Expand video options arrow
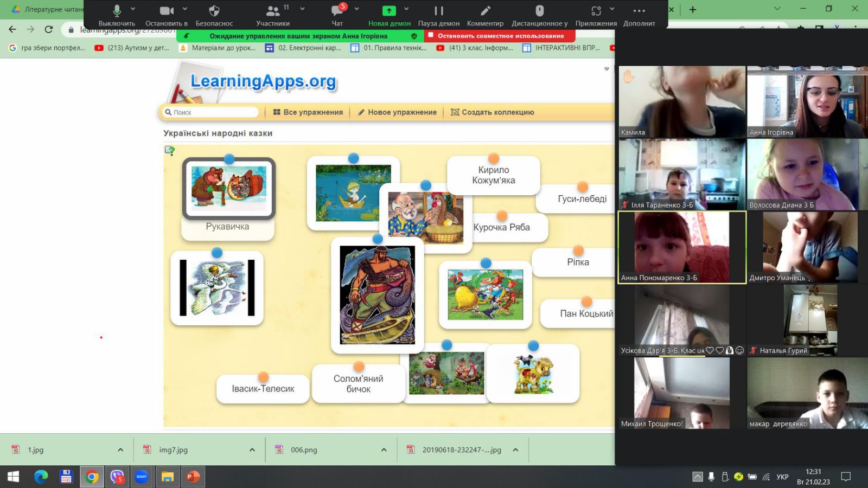Image resolution: width=868 pixels, height=488 pixels. (185, 9)
